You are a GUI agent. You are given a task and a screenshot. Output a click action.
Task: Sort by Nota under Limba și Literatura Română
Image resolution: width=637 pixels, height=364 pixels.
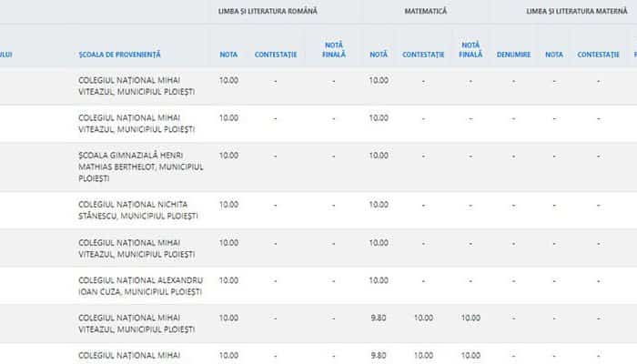click(228, 55)
